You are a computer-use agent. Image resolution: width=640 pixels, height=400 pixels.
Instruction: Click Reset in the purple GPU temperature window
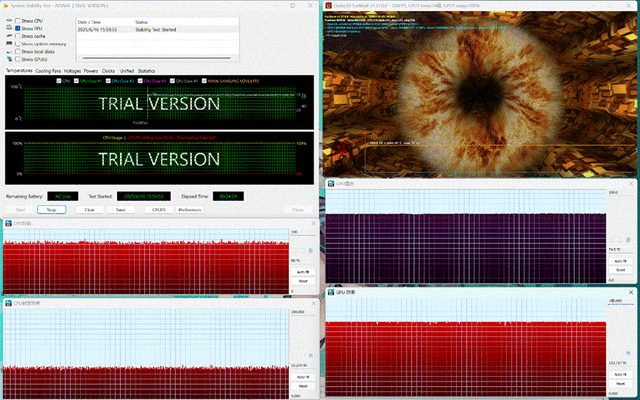pyautogui.click(x=620, y=270)
